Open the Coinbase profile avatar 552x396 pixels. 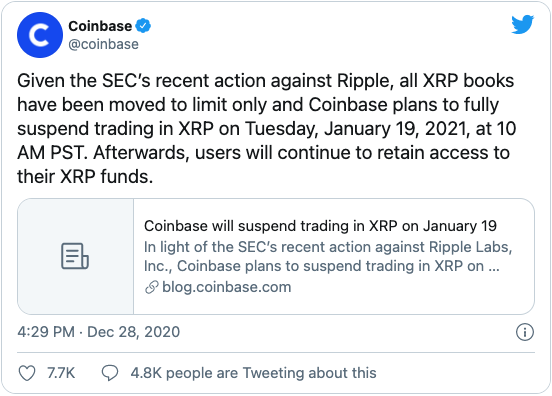tap(40, 35)
